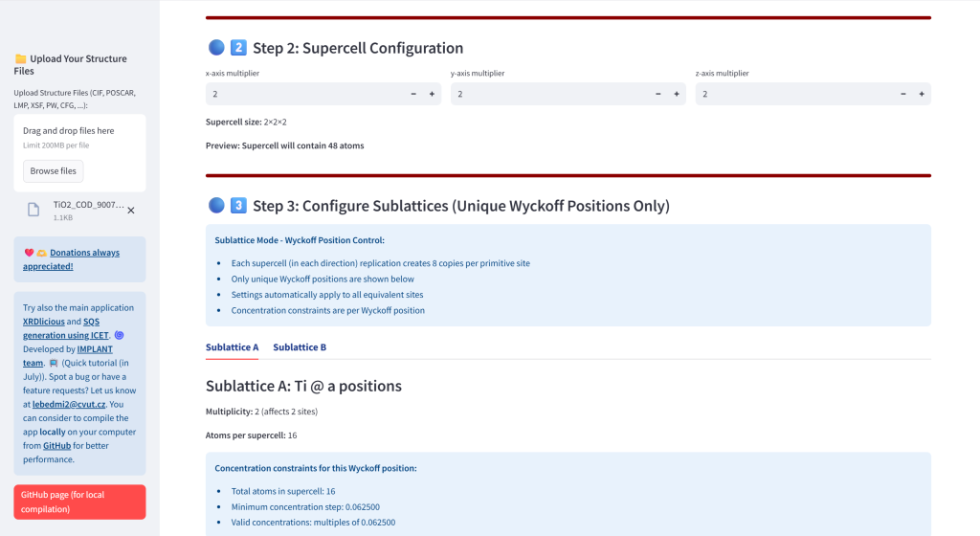Select the Sublattice A tab
This screenshot has height=536, width=980.
[232, 347]
